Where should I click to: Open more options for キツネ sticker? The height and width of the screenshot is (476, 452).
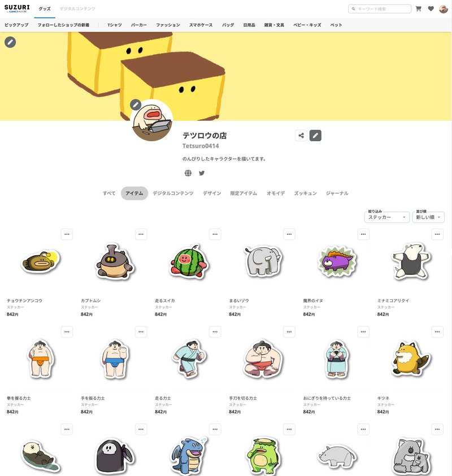[437, 331]
